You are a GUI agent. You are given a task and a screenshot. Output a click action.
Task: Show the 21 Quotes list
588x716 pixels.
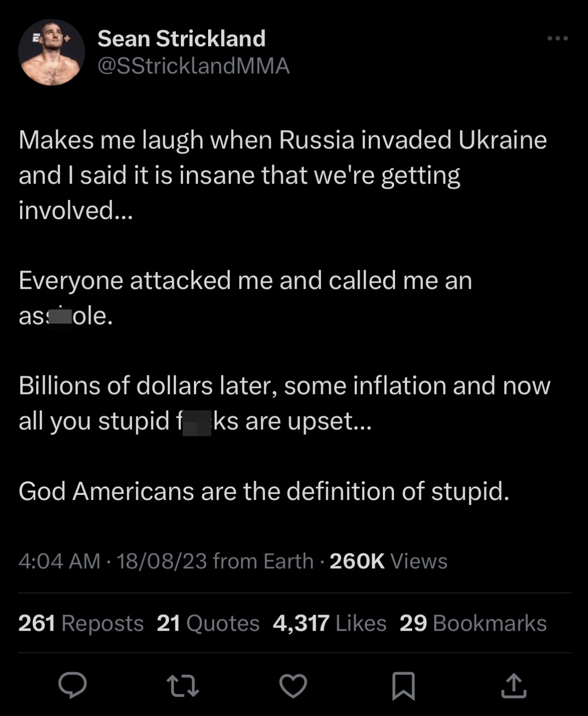208,623
